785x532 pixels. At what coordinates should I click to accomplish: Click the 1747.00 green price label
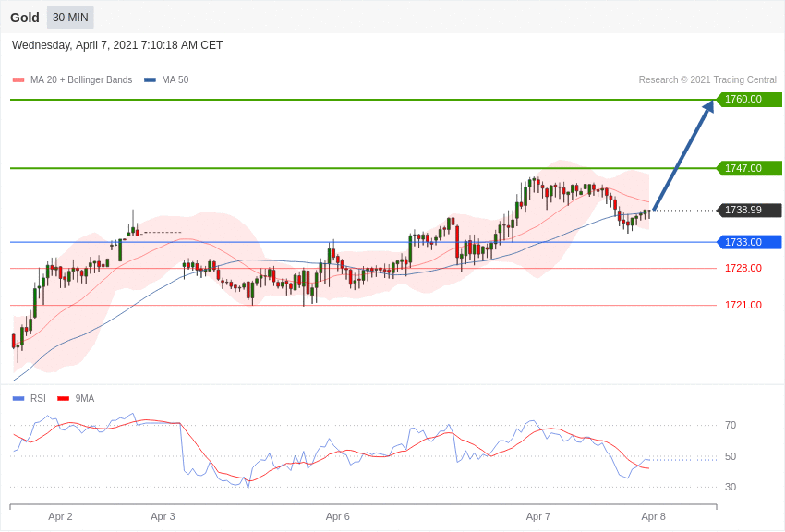[x=749, y=168]
